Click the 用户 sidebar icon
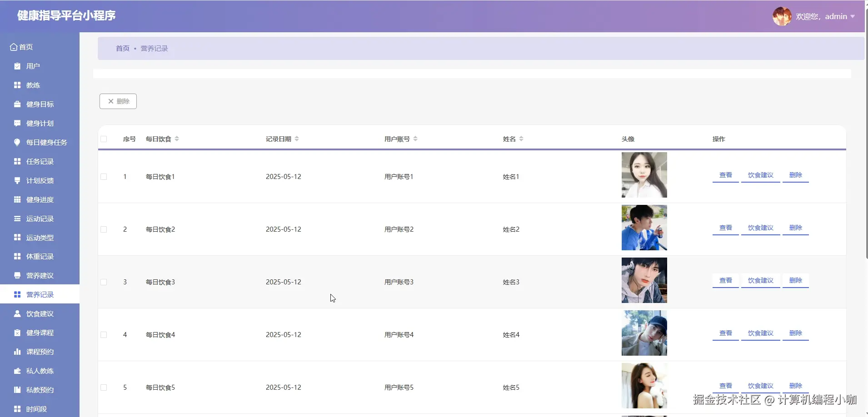 tap(17, 66)
